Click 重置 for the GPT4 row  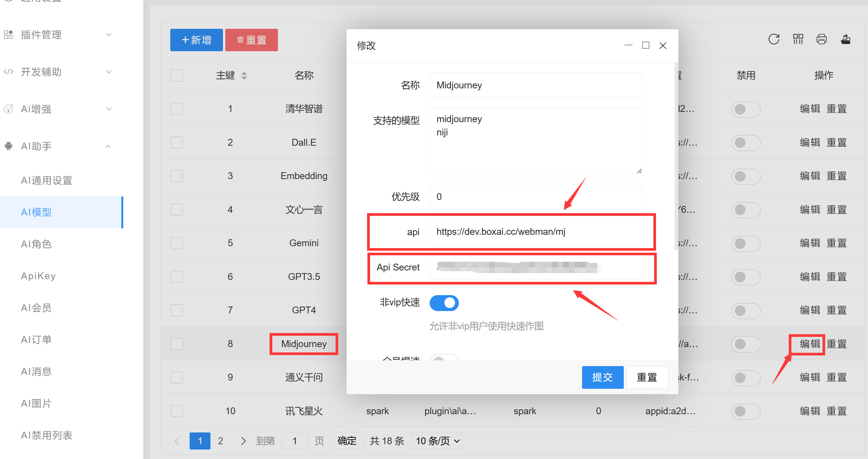[x=837, y=310]
